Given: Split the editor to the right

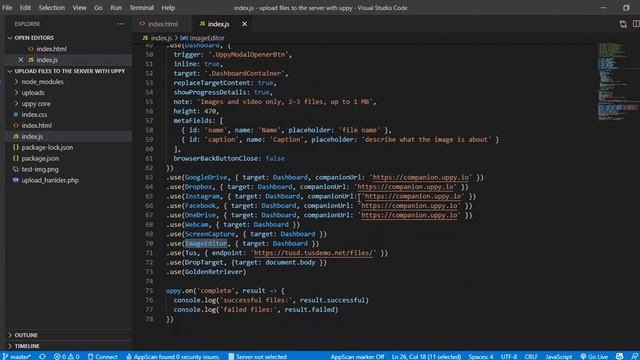Looking at the screenshot, I should coord(636,24).
